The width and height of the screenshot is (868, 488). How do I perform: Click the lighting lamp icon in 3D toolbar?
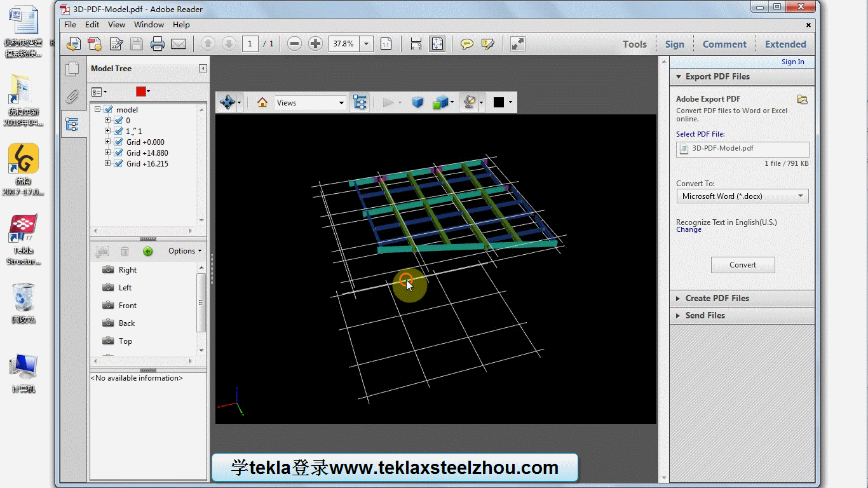(469, 102)
